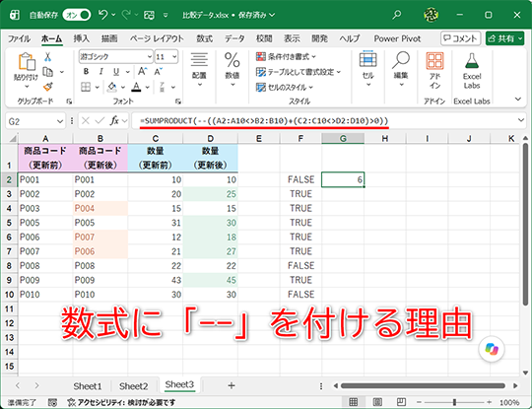Open テーブルとして書式設定 menu
The image size is (532, 409).
[298, 72]
